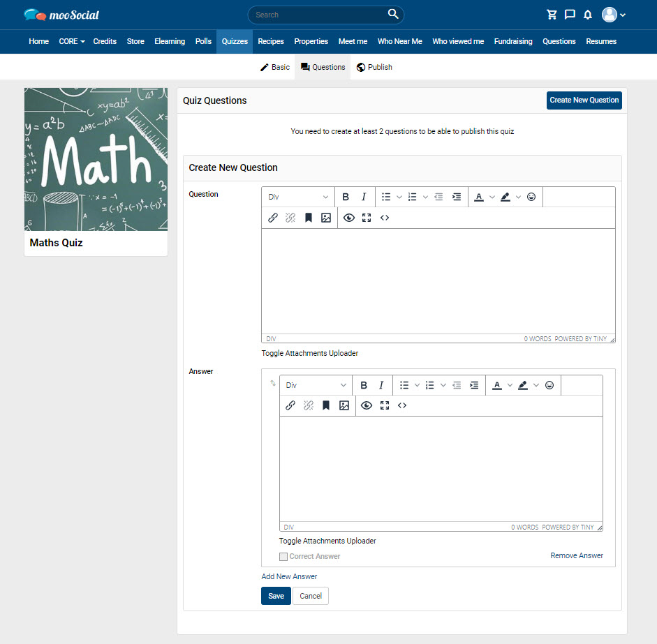The width and height of the screenshot is (657, 644).
Task: Insert image in the Answer editor
Action: [x=344, y=405]
